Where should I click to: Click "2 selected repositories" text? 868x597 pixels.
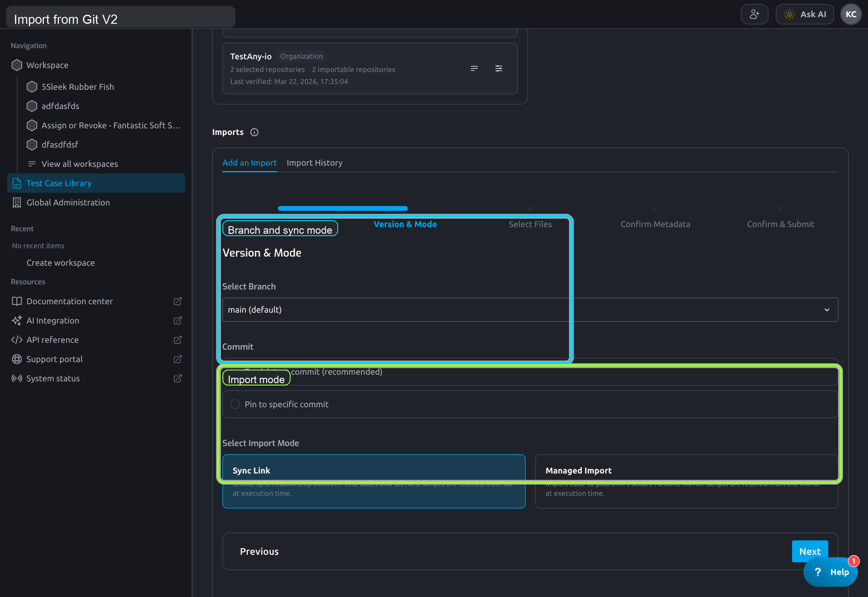click(x=267, y=70)
